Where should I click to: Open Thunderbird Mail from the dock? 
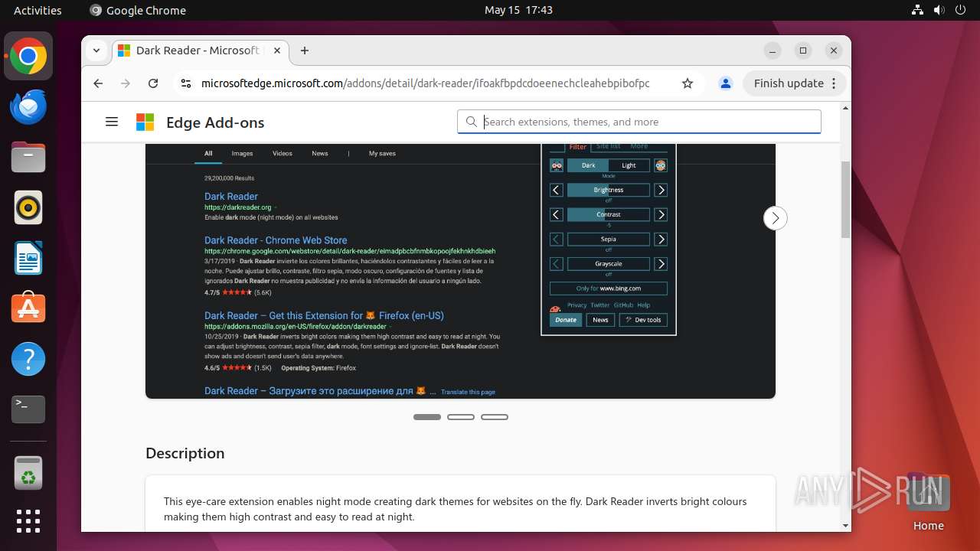pos(28,107)
